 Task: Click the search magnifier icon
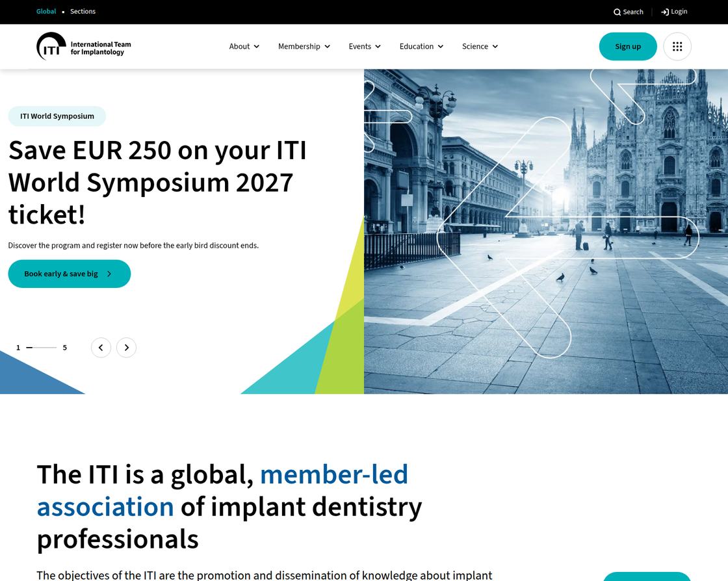(x=617, y=12)
